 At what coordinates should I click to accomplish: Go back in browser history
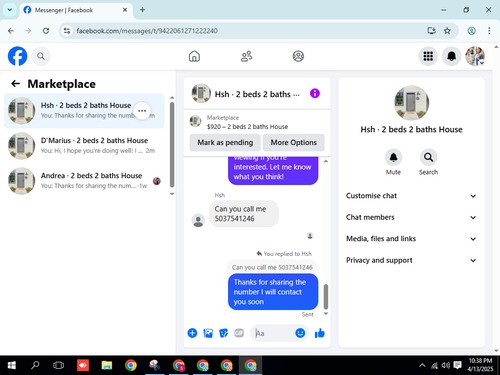point(11,31)
